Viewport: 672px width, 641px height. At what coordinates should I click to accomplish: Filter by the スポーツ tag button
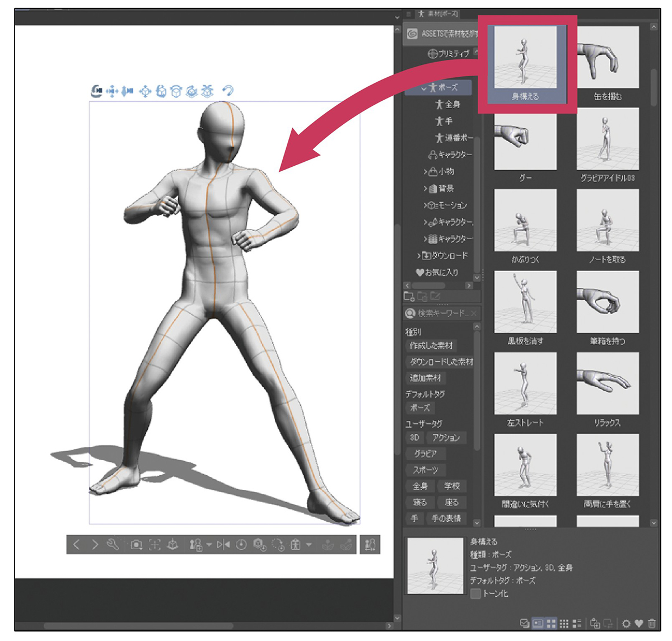(x=425, y=470)
